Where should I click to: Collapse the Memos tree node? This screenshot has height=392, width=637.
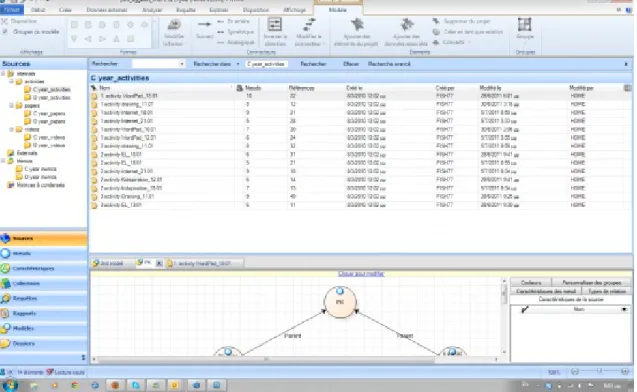[3, 161]
